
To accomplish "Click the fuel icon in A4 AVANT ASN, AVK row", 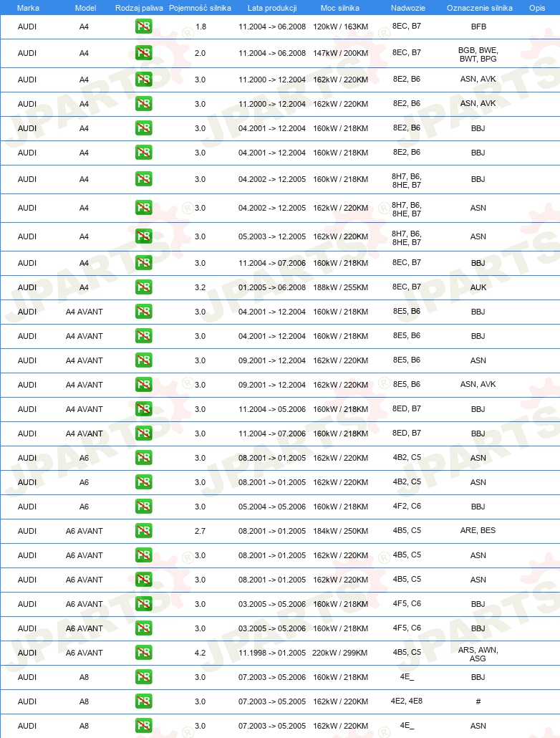I will (x=143, y=385).
